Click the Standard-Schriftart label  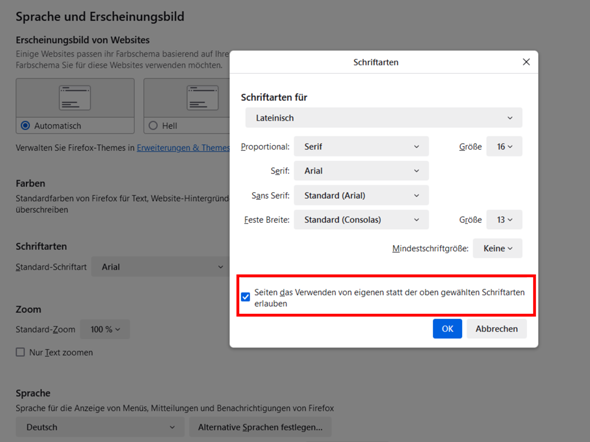coord(51,267)
